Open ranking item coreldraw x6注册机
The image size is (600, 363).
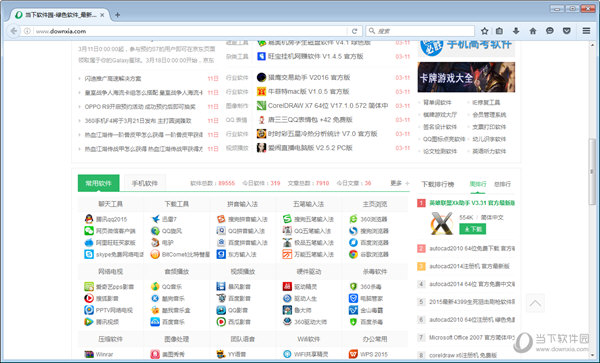click(463, 355)
